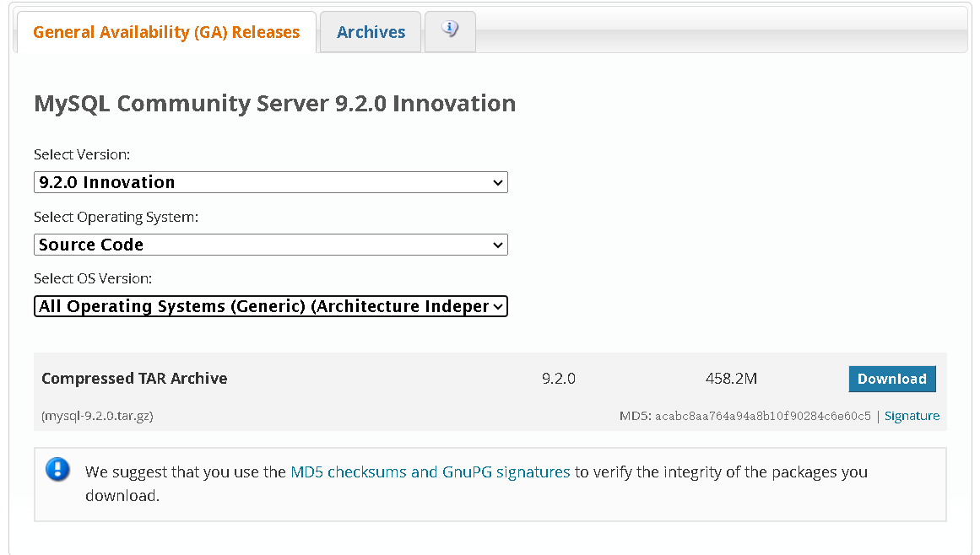
Task: Click the blue exclamation notice icon
Action: [x=57, y=470]
